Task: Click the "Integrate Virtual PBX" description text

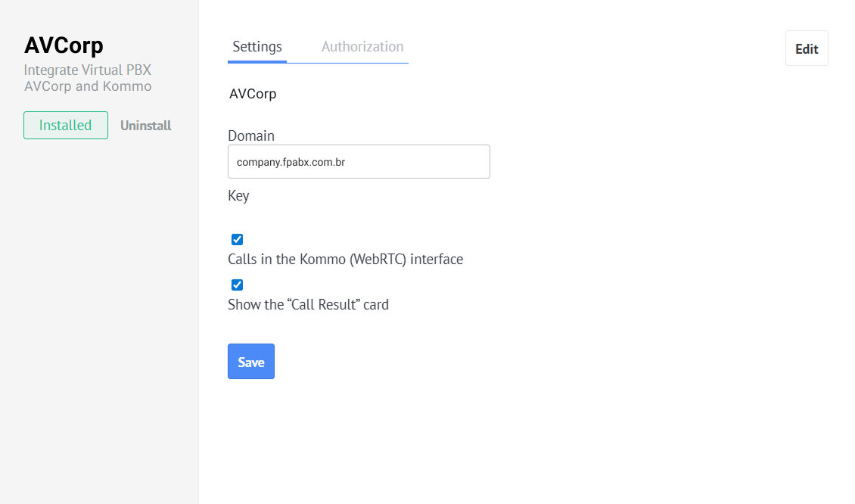Action: pos(88,70)
